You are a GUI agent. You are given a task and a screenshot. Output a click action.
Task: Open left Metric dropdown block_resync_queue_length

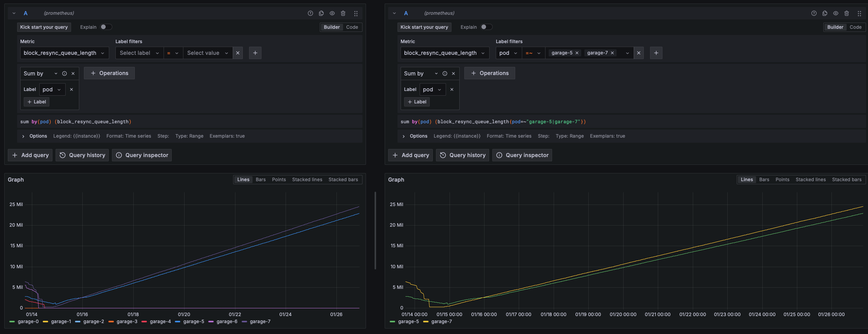click(x=64, y=53)
